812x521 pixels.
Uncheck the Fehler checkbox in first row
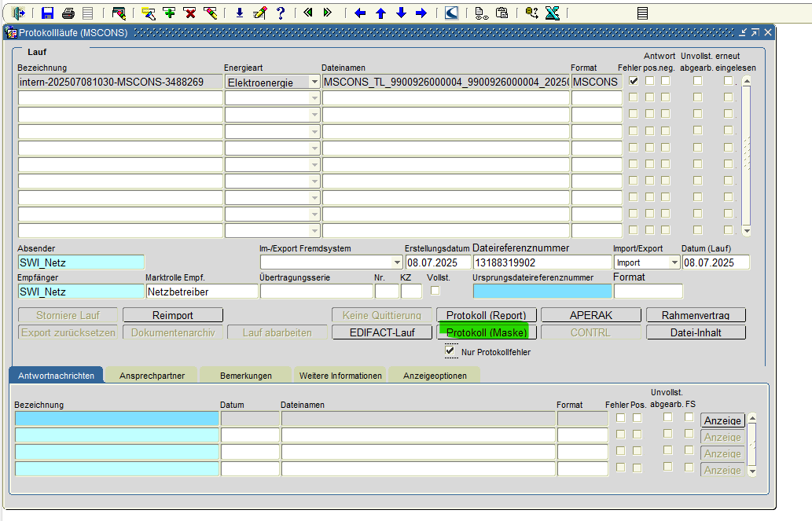pos(634,81)
